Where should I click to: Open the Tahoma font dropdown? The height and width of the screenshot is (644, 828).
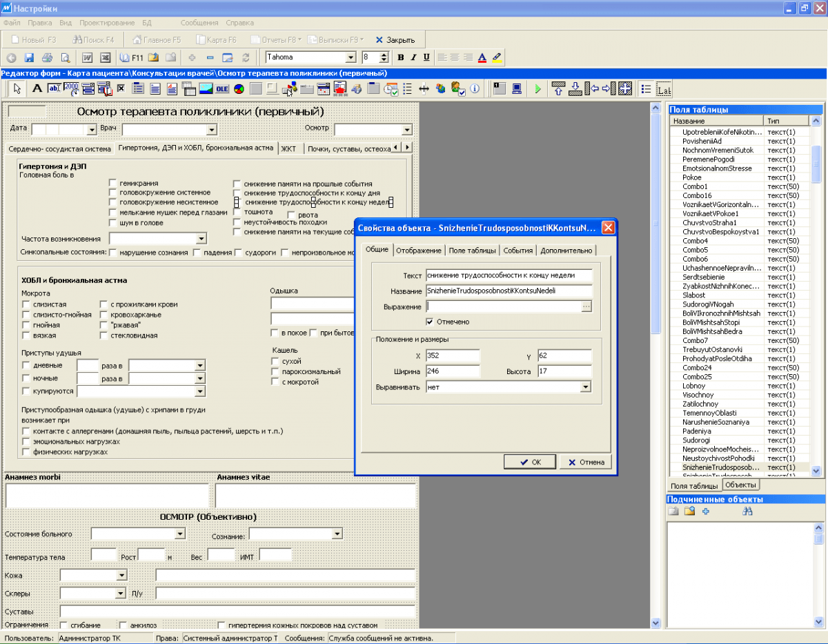click(351, 58)
